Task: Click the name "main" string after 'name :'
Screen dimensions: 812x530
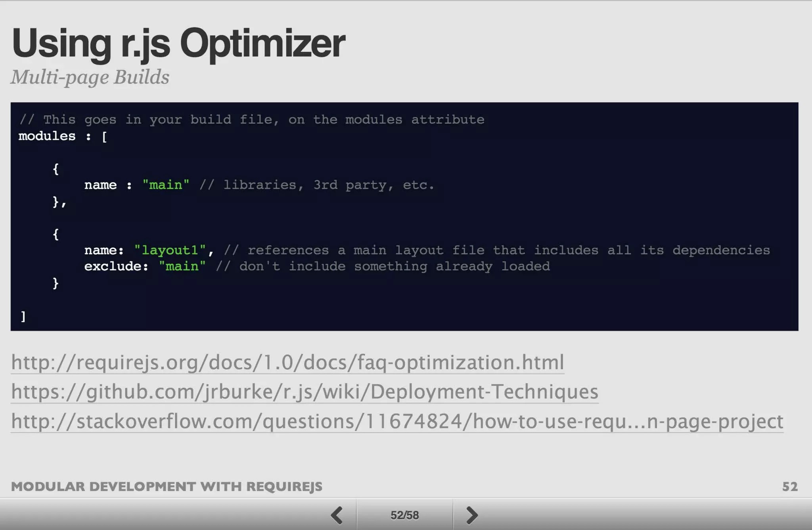Action: (166, 185)
